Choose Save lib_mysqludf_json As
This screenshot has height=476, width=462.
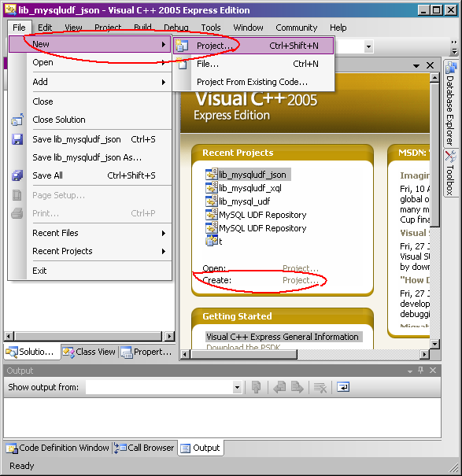pos(91,157)
